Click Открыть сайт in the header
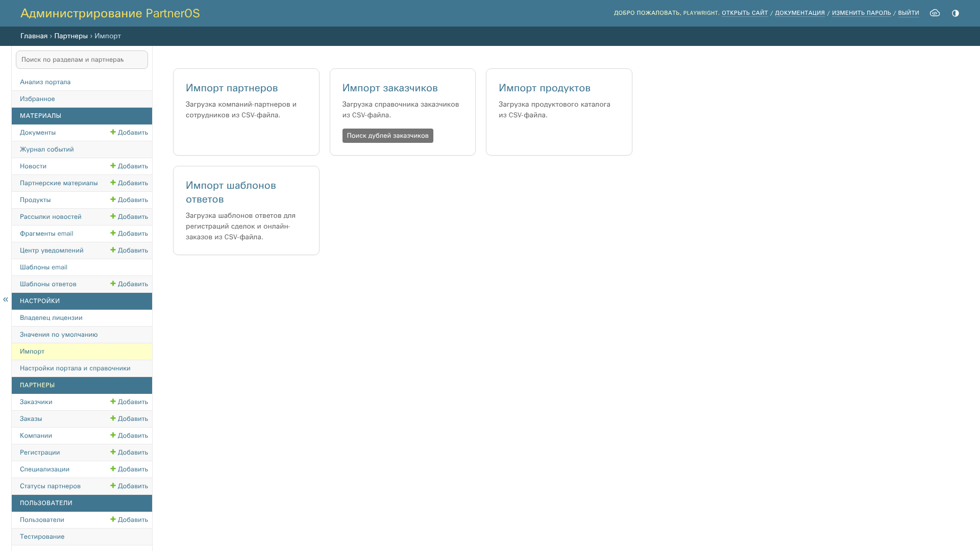The height and width of the screenshot is (551, 980). pyautogui.click(x=745, y=13)
